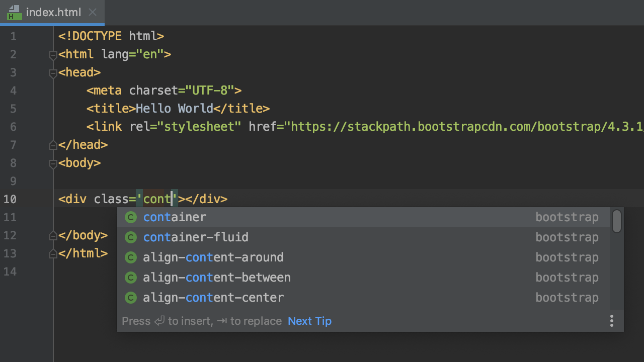The height and width of the screenshot is (362, 644).
Task: Click the class icon beside "align-content-center"
Action: pyautogui.click(x=131, y=297)
